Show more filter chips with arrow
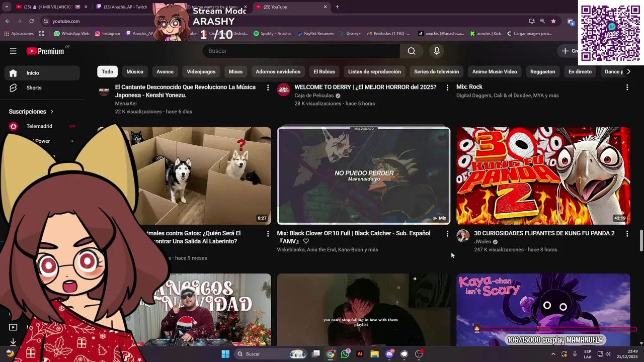 (628, 71)
